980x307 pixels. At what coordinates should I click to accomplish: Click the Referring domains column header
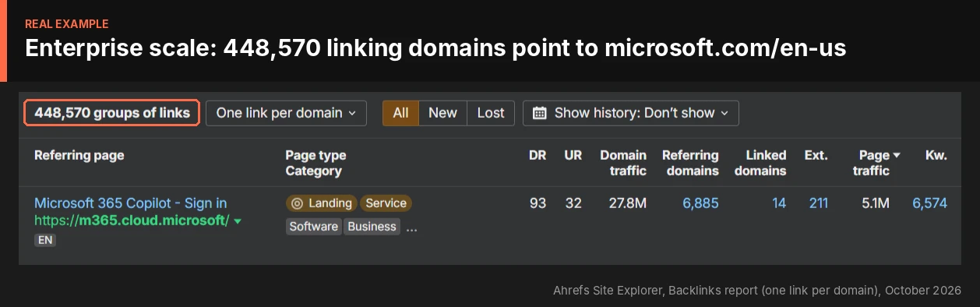click(x=690, y=163)
